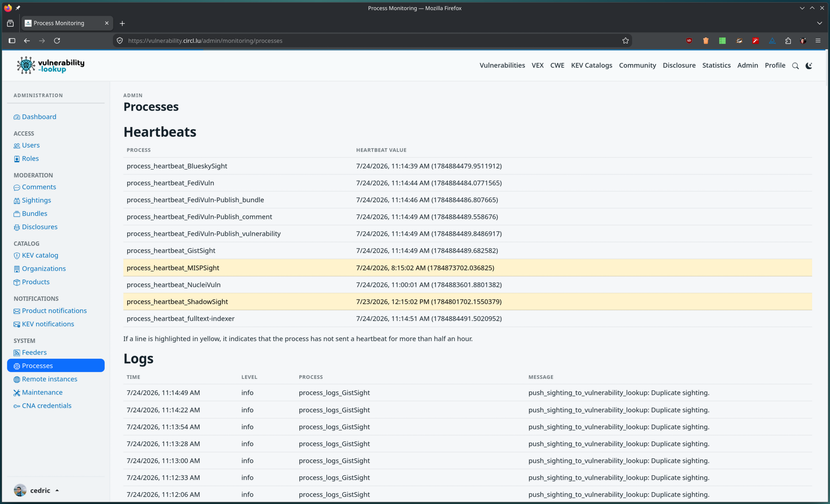Click process_heartbeat_ShadowSight row name
The image size is (830, 504).
click(177, 301)
